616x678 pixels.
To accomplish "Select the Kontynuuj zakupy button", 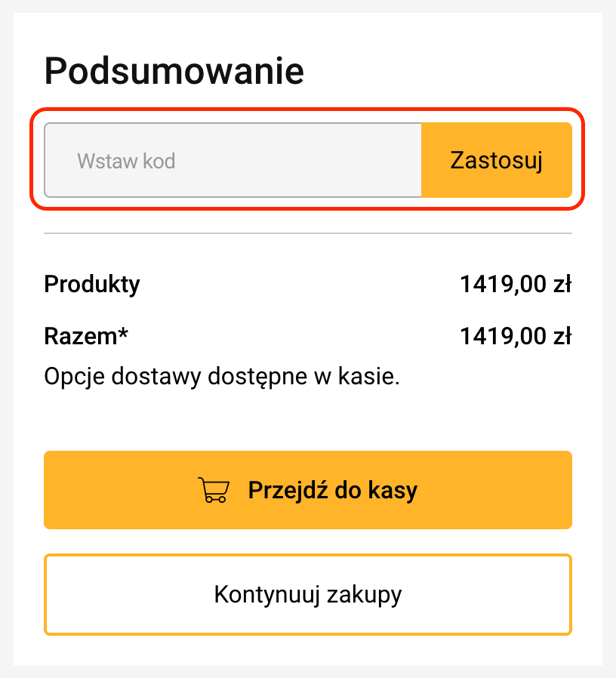I will click(308, 594).
